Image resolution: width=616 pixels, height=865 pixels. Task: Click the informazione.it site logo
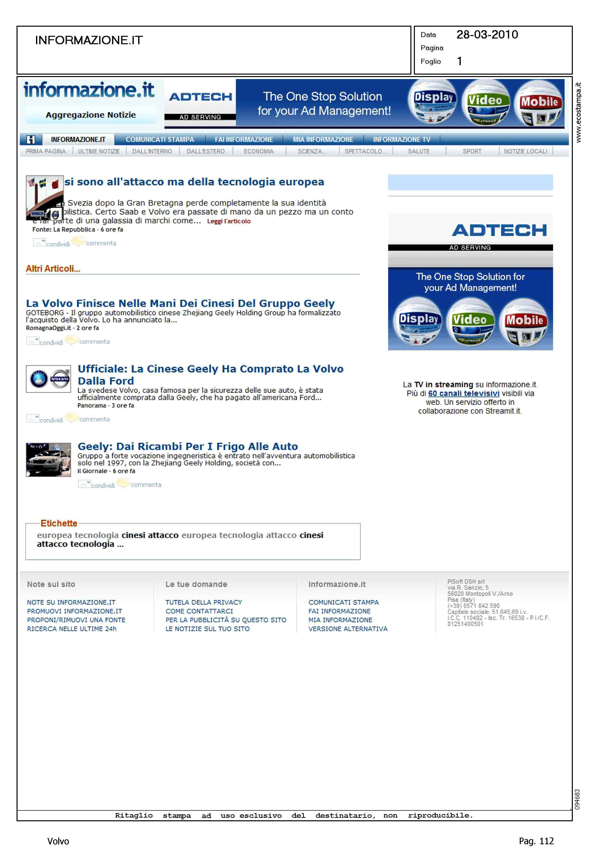[x=89, y=90]
